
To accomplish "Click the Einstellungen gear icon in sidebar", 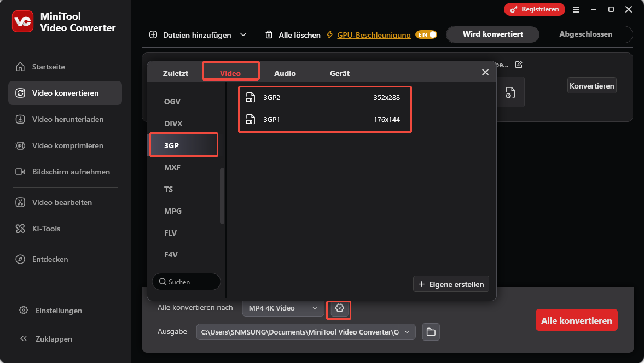I will pos(24,310).
